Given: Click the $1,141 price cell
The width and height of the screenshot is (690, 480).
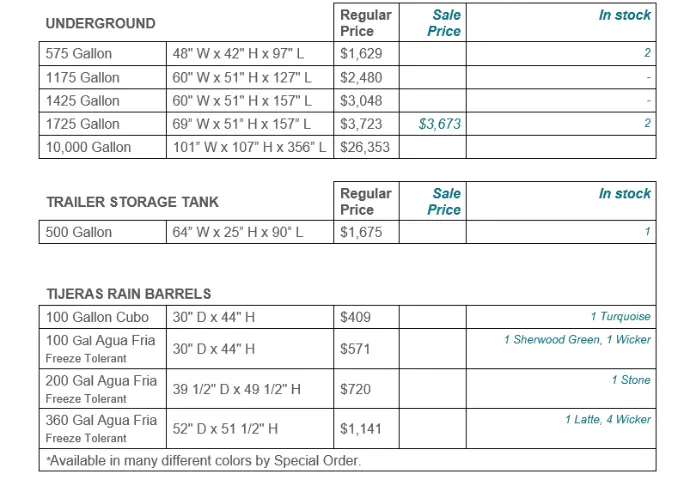Looking at the screenshot, I should (366, 429).
